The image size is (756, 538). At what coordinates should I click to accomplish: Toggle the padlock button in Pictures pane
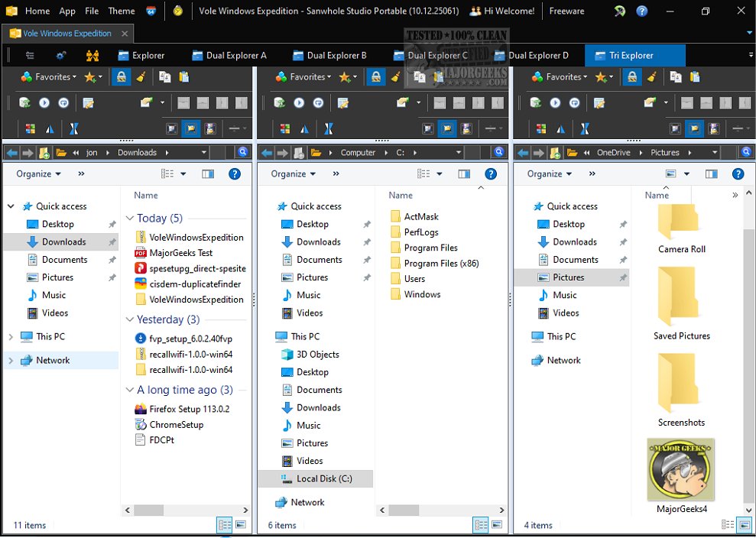[x=632, y=76]
